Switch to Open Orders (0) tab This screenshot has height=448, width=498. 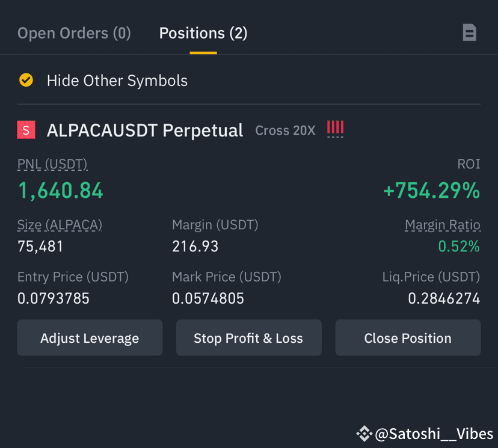[x=74, y=33]
